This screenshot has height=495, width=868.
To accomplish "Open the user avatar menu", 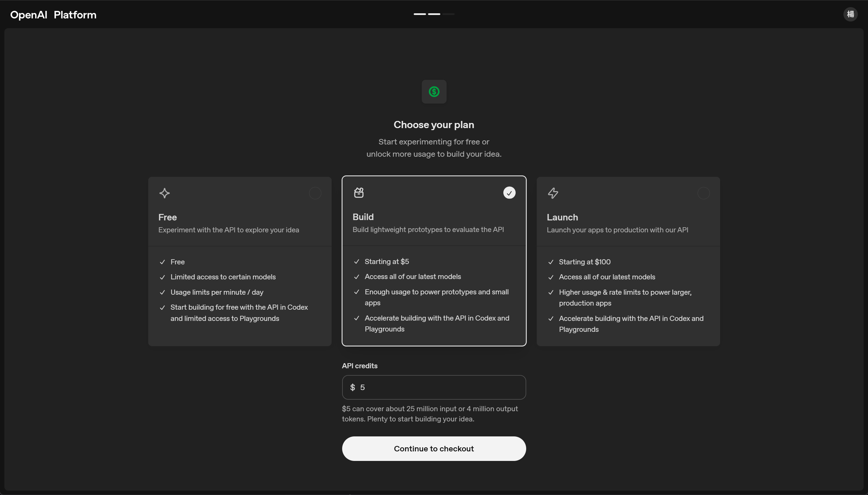I will click(850, 14).
